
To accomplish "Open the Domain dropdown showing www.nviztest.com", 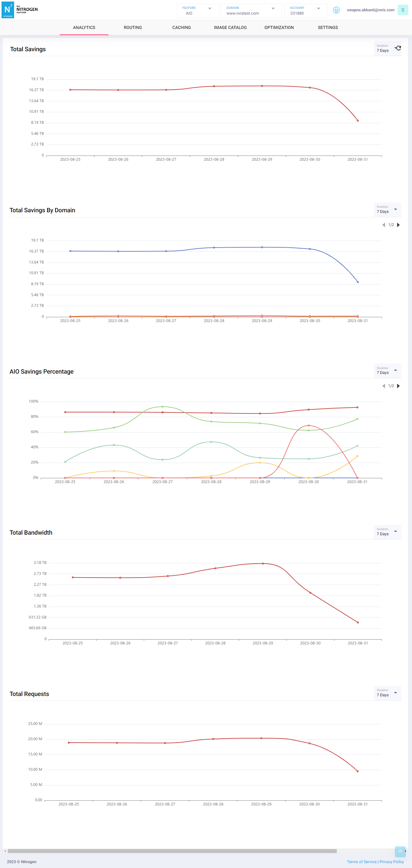I will click(251, 11).
